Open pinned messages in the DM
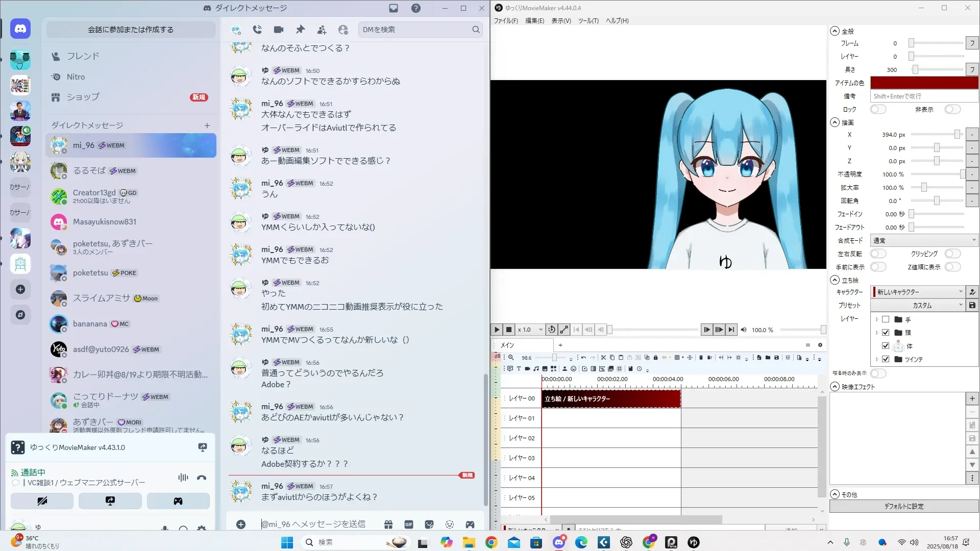 [300, 30]
